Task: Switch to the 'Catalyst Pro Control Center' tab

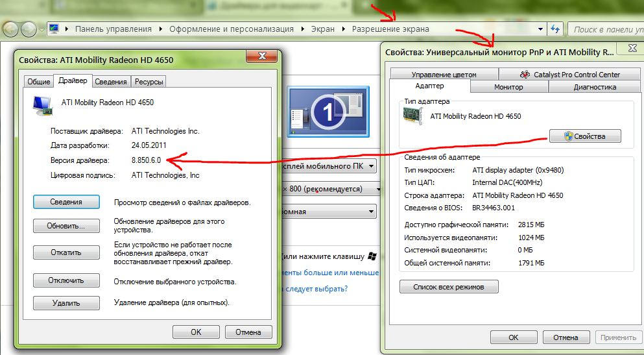Action: pos(569,75)
